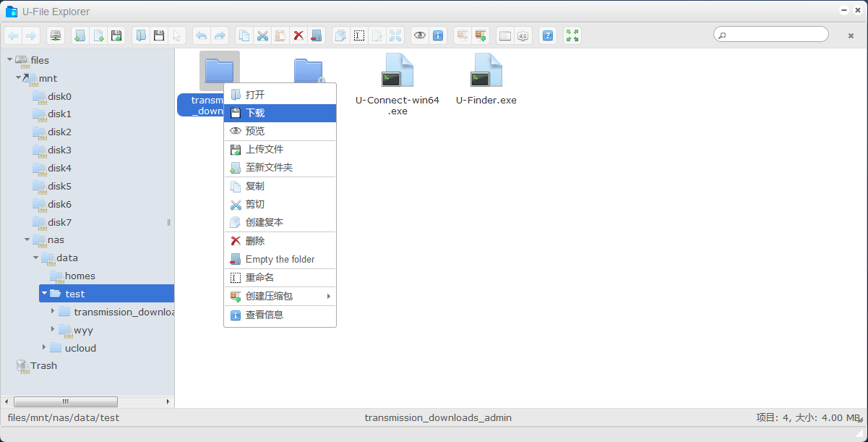This screenshot has height=442, width=868.
Task: Click the new folder toolbar icon
Action: (80, 35)
